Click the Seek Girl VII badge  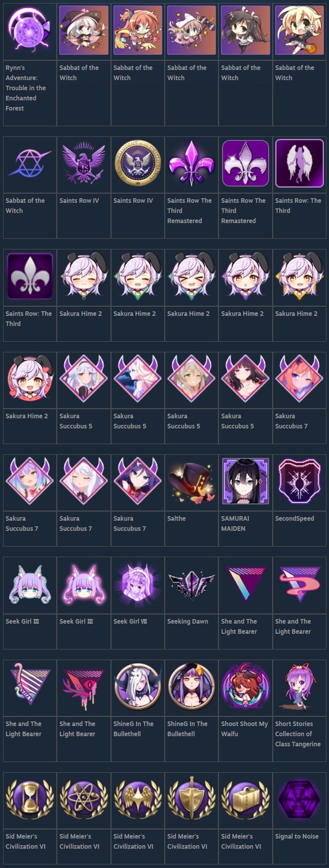click(137, 584)
